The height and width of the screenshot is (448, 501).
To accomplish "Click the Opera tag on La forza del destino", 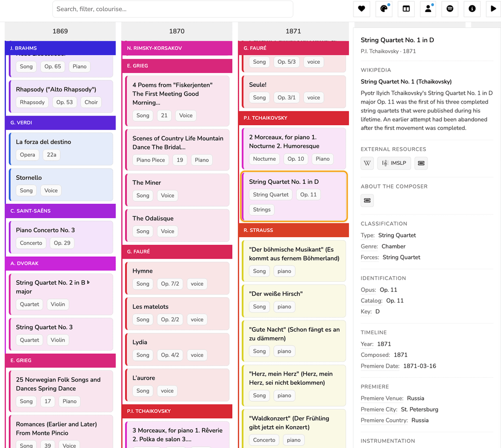I will pos(27,155).
